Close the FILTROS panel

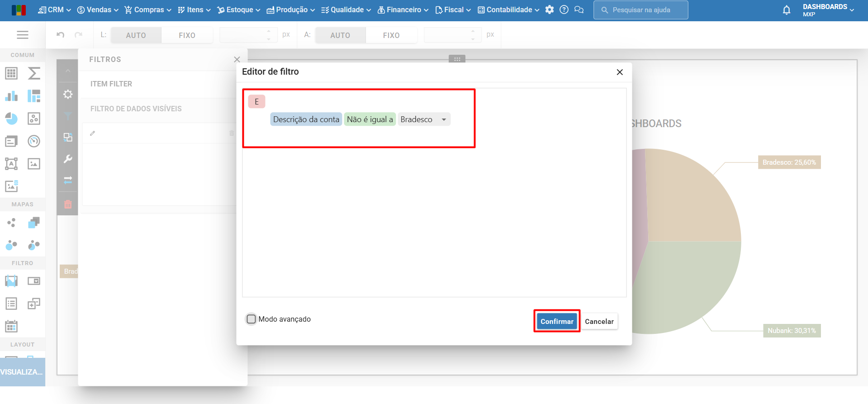[237, 59]
